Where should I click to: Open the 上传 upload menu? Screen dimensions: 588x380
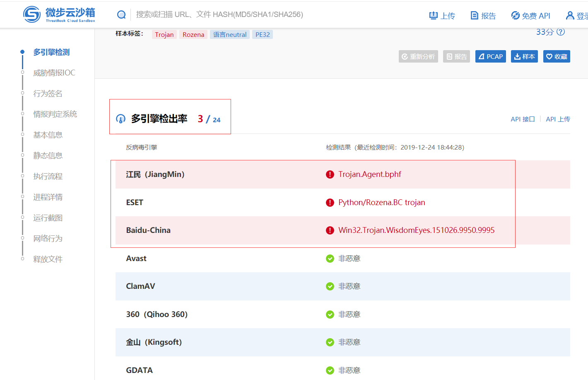[442, 16]
